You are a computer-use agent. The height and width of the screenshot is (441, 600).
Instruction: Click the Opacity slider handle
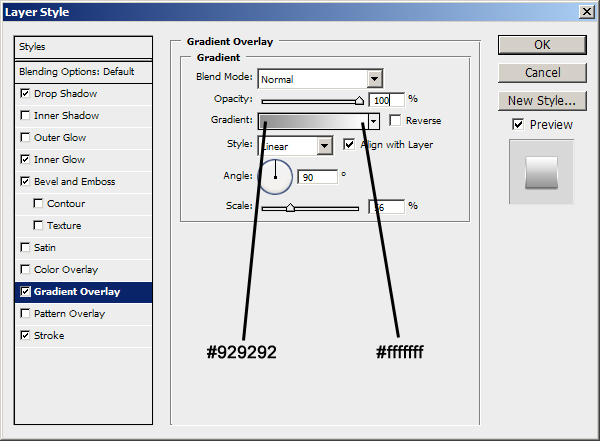pyautogui.click(x=359, y=101)
